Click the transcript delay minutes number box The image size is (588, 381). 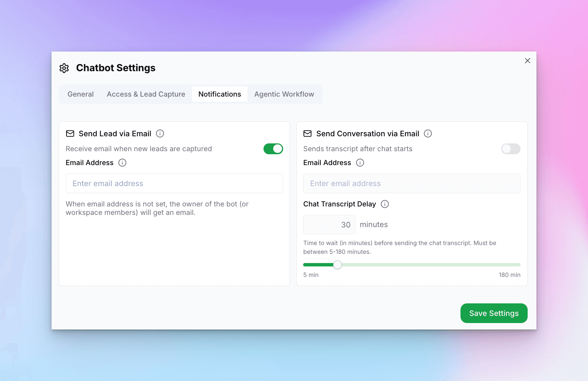tap(329, 225)
